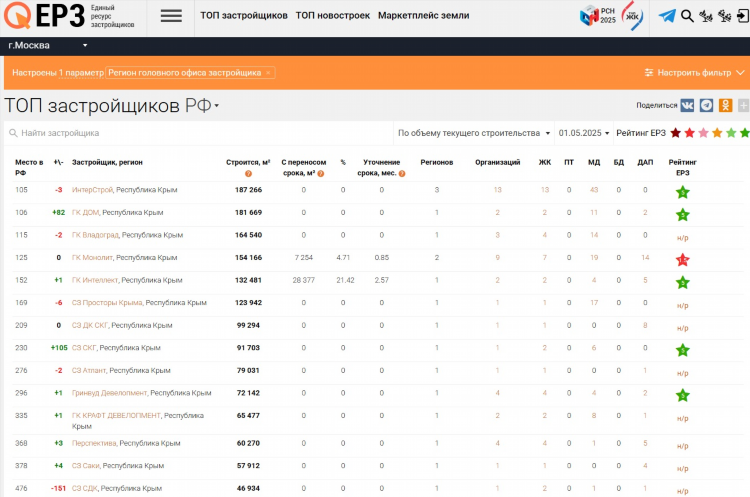This screenshot has width=750, height=497.
Task: Open the ГК Владоград developer link
Action: (x=95, y=235)
